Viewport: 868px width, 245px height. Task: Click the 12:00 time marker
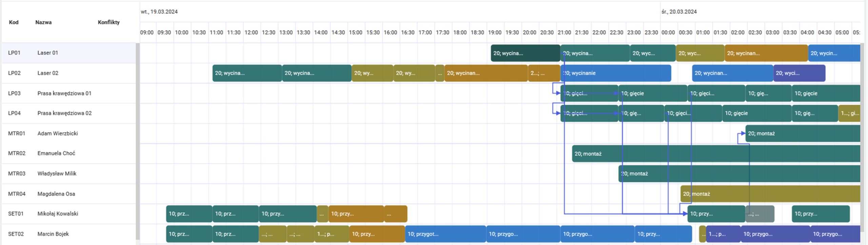click(x=251, y=33)
